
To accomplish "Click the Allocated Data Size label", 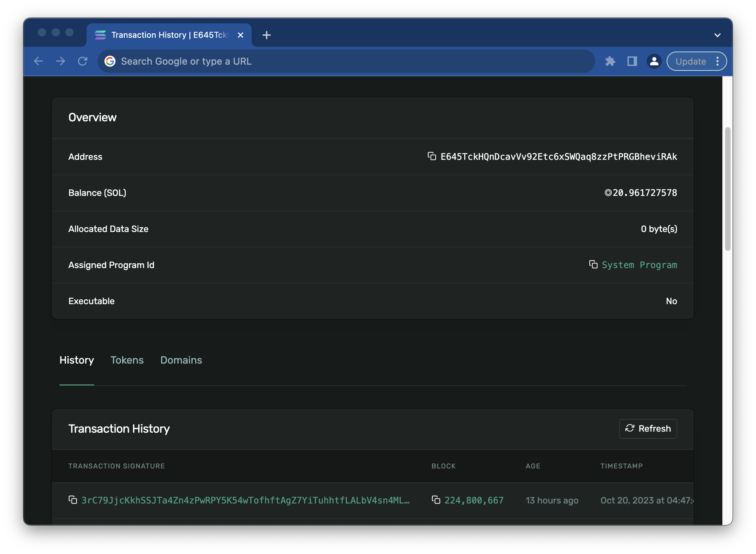I will pos(108,229).
